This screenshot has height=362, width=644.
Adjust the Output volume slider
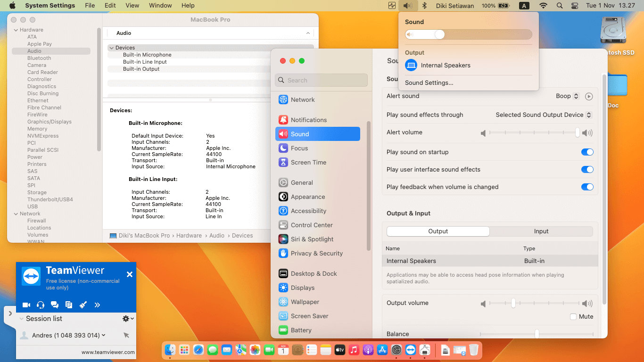coord(535,304)
